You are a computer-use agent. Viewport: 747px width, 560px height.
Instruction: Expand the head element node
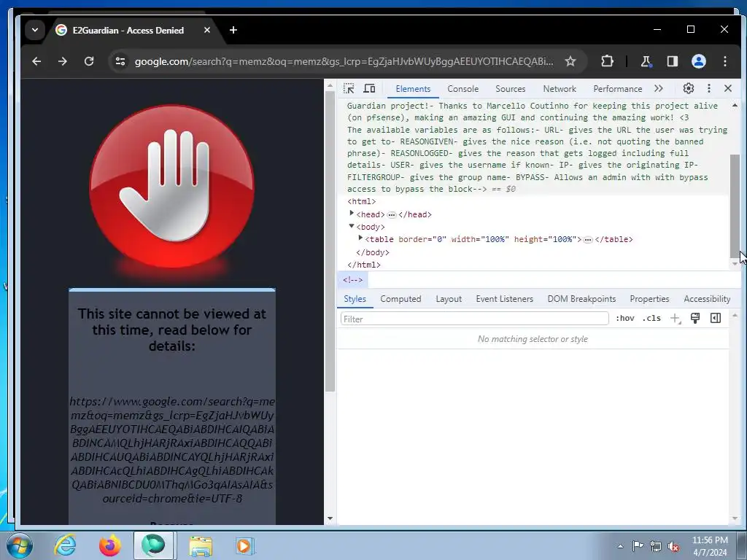click(x=352, y=214)
